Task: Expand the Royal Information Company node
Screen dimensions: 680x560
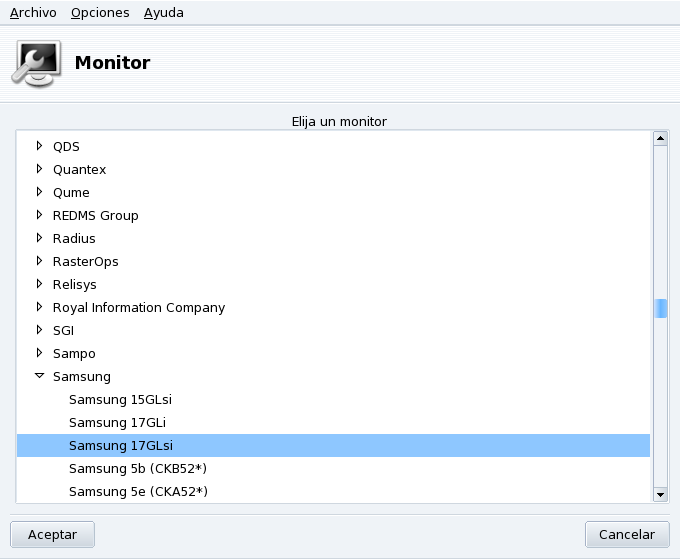Action: [x=40, y=307]
